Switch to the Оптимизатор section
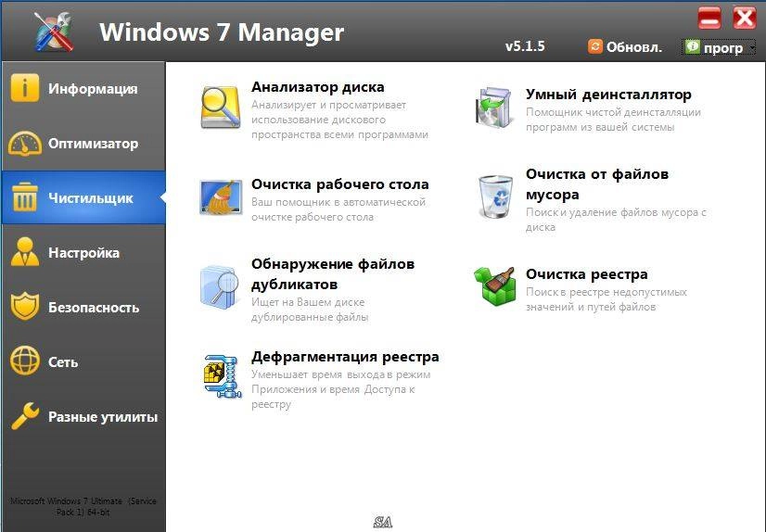 tap(83, 143)
